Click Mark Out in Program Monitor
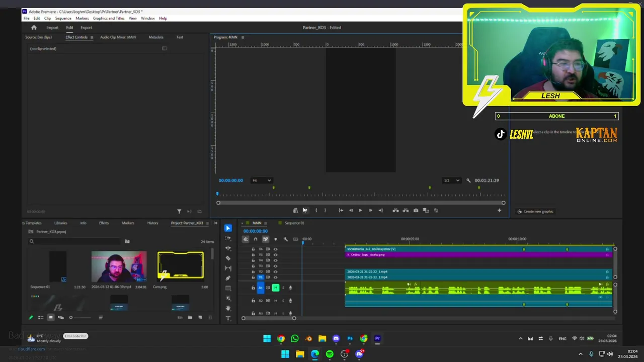 click(325, 211)
